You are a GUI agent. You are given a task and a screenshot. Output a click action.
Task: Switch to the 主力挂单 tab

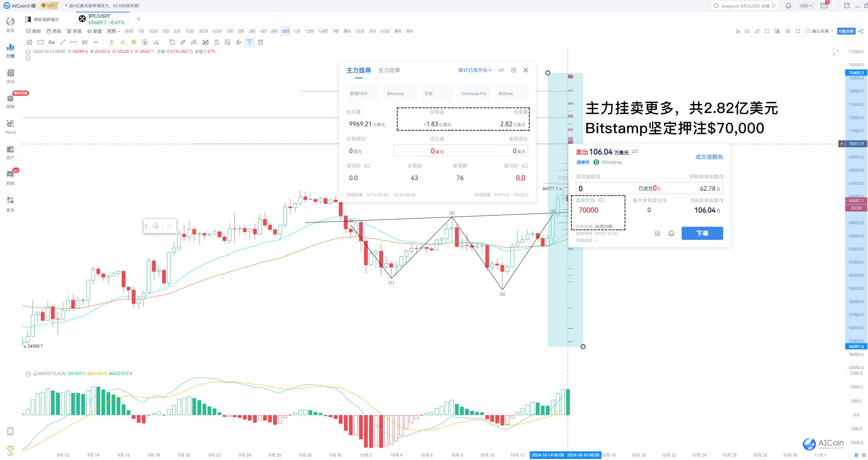pyautogui.click(x=358, y=70)
